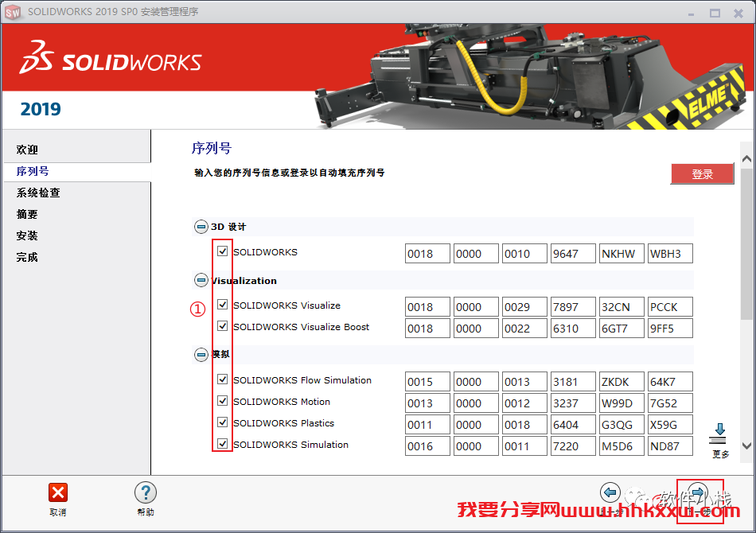Click Simulation serial field M5D6
Viewport: 756px width, 533px height.
click(x=622, y=445)
